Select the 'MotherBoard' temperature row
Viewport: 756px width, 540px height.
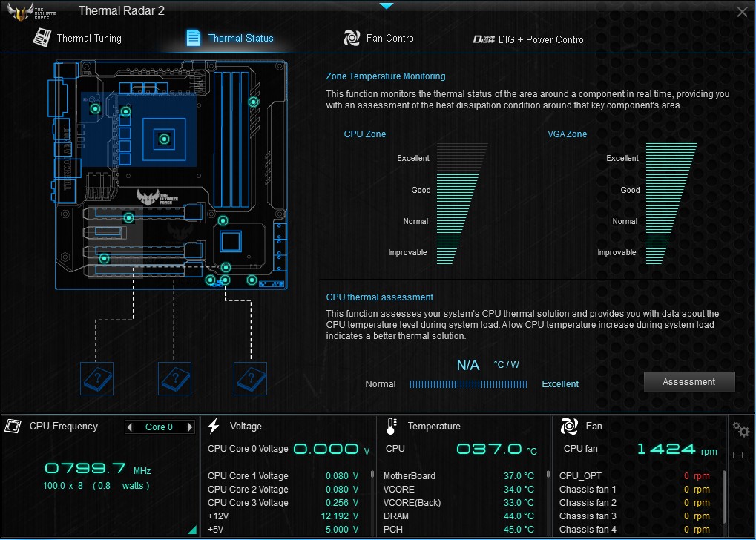(x=458, y=476)
